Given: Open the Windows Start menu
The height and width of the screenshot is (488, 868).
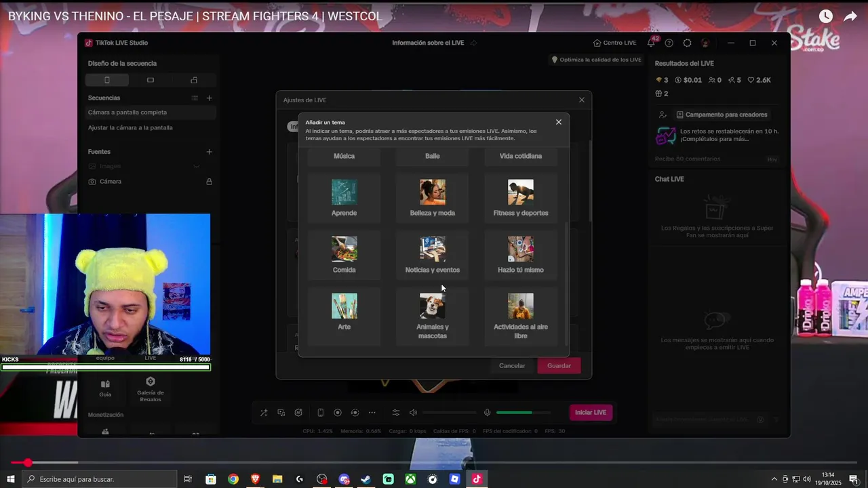Looking at the screenshot, I should click(11, 479).
